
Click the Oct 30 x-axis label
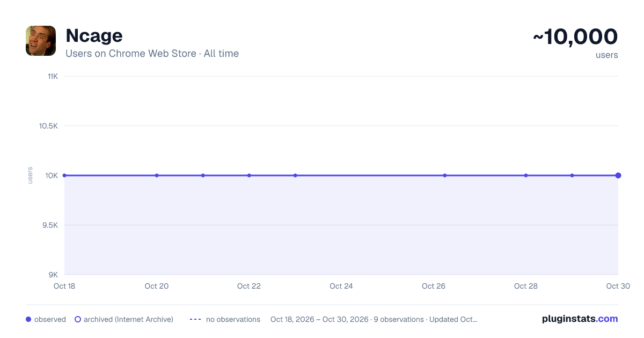(618, 286)
